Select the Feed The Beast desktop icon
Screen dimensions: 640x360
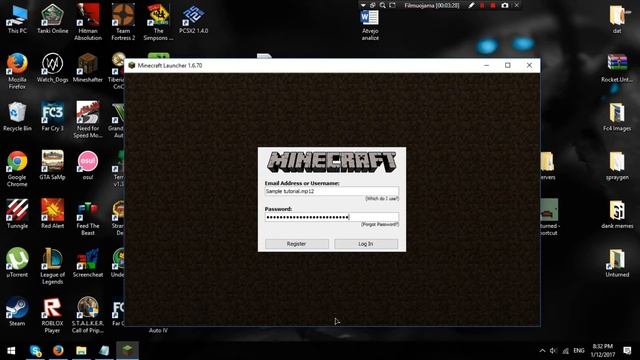(x=88, y=218)
